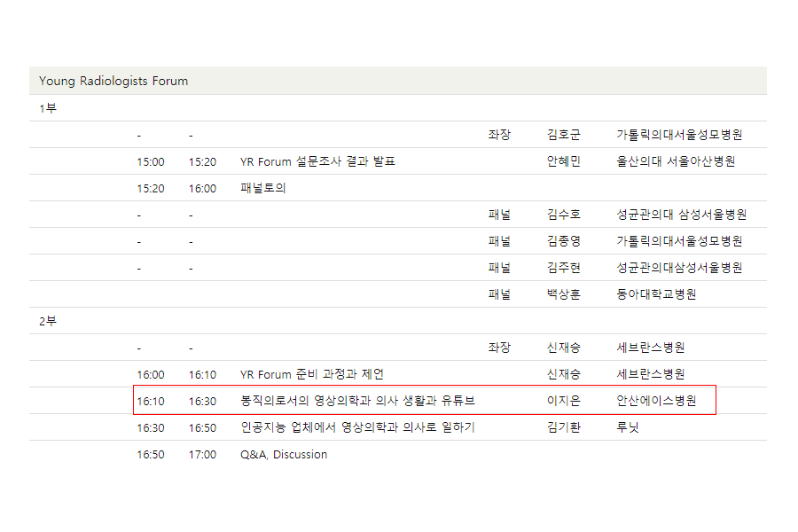
Task: Select speaker name 이지은
Action: tap(564, 401)
